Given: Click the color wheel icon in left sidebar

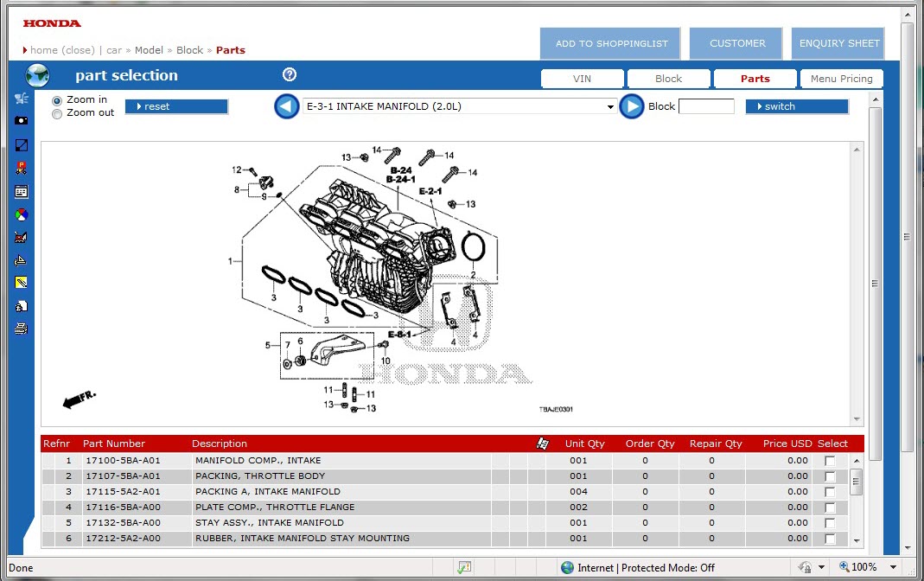Looking at the screenshot, I should click(x=22, y=214).
